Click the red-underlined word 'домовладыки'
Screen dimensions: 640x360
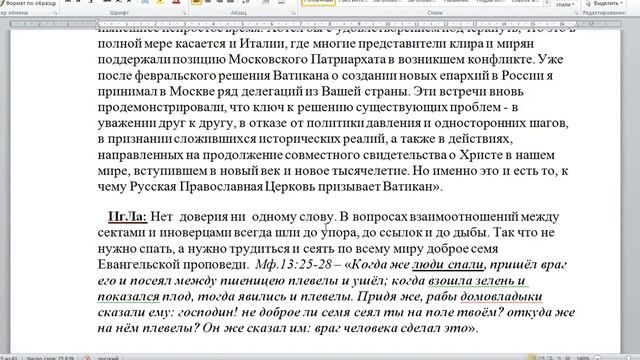(501, 296)
